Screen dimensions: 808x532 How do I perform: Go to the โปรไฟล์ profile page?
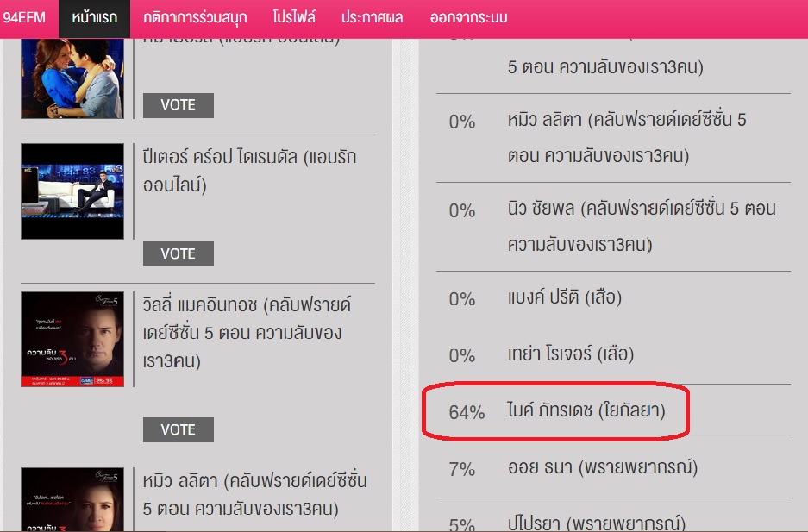[294, 17]
